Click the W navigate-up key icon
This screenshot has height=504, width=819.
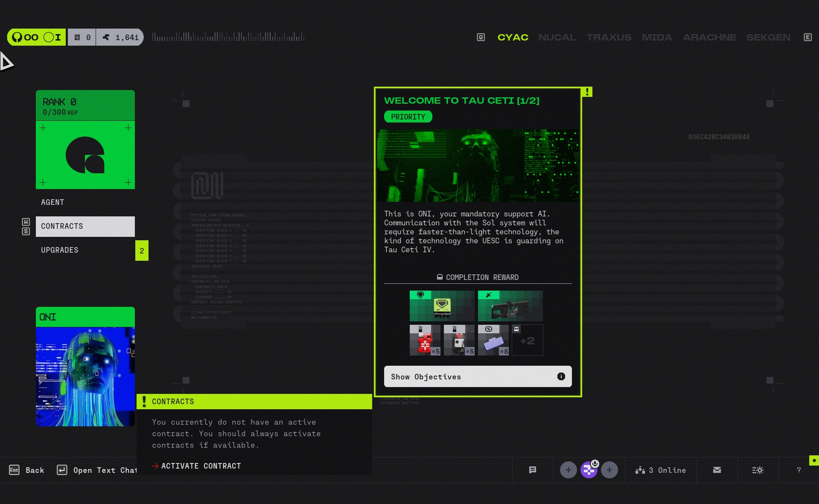coord(26,222)
